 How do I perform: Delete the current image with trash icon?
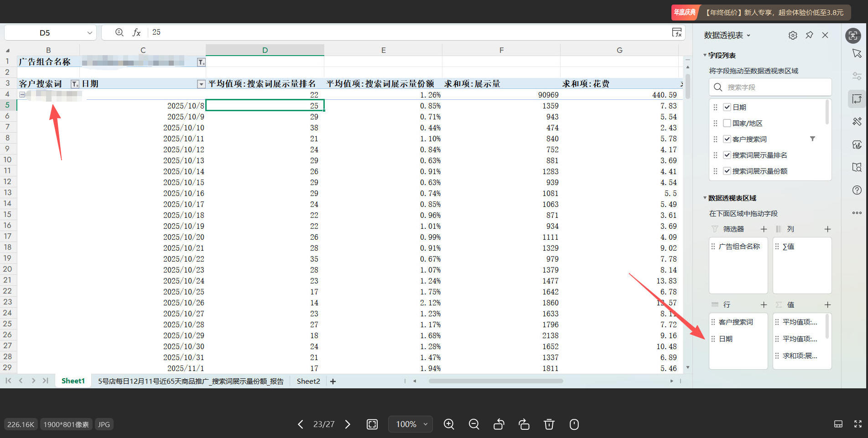click(x=549, y=424)
